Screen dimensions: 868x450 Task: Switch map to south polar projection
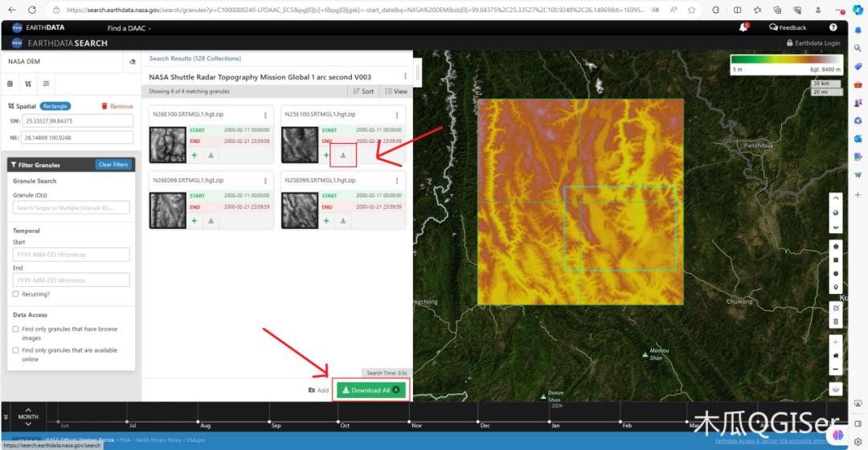836,227
